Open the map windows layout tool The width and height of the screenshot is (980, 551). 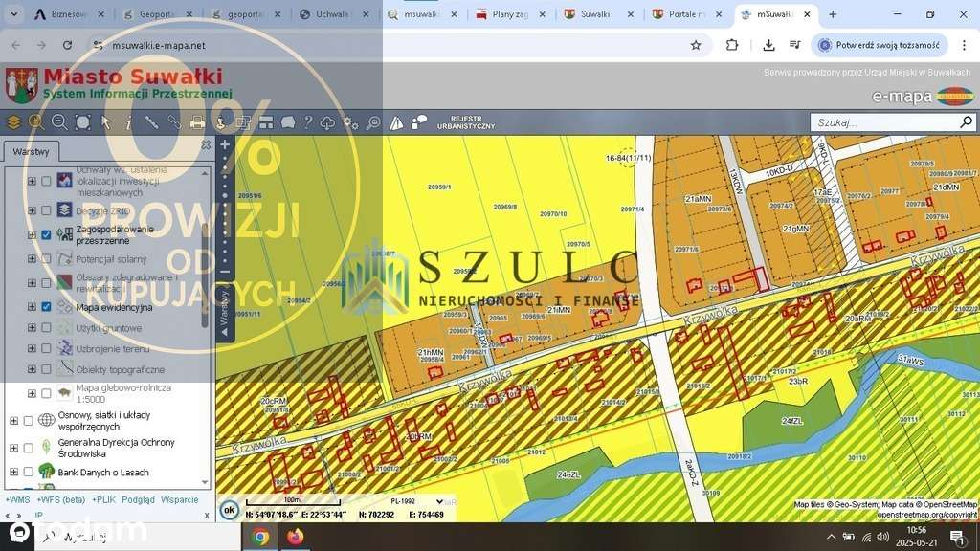tap(266, 122)
